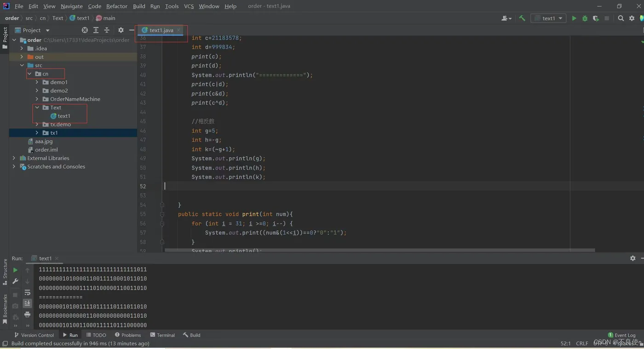This screenshot has height=349, width=644.
Task: Hide the Project tool window
Action: 132,30
